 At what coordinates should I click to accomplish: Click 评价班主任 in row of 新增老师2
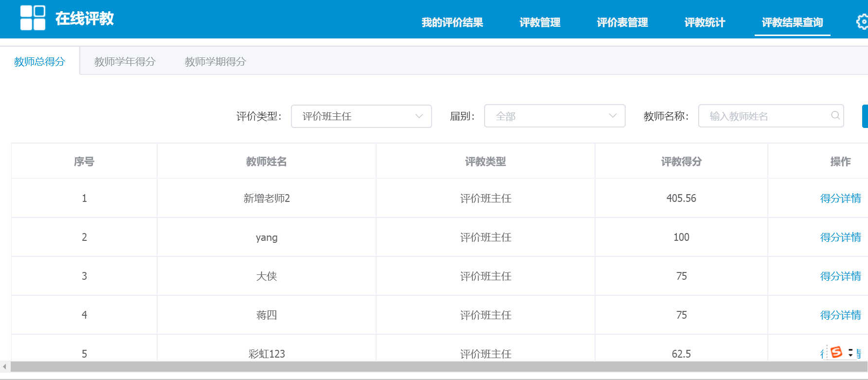[x=486, y=198]
